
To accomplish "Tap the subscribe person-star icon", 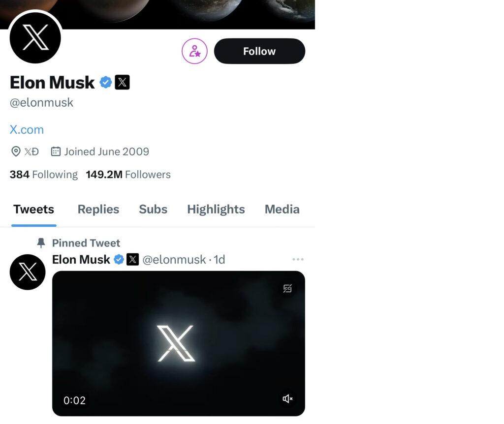I will coord(194,51).
